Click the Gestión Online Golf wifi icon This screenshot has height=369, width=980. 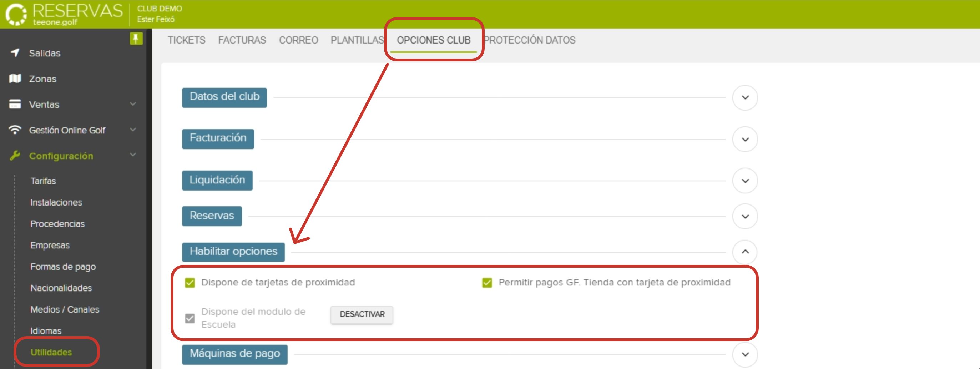pyautogui.click(x=15, y=130)
